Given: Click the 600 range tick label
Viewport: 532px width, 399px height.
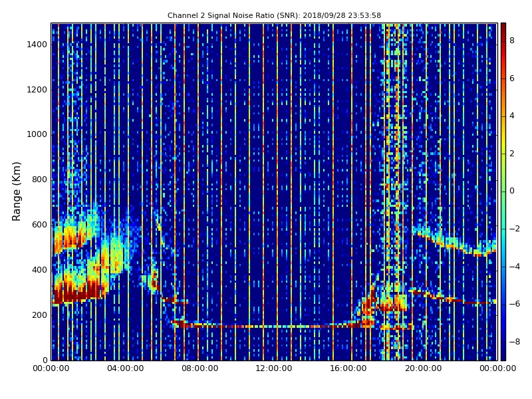Looking at the screenshot, I should [39, 225].
